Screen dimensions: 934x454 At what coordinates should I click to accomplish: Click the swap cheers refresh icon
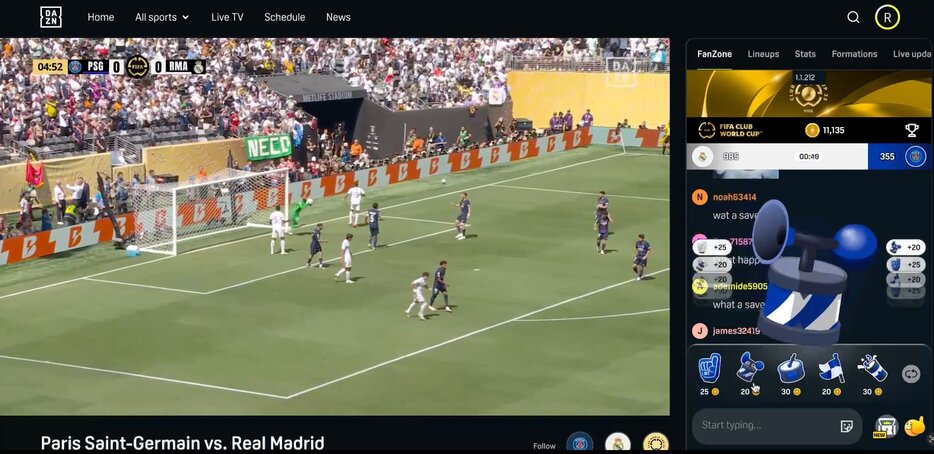(x=911, y=374)
